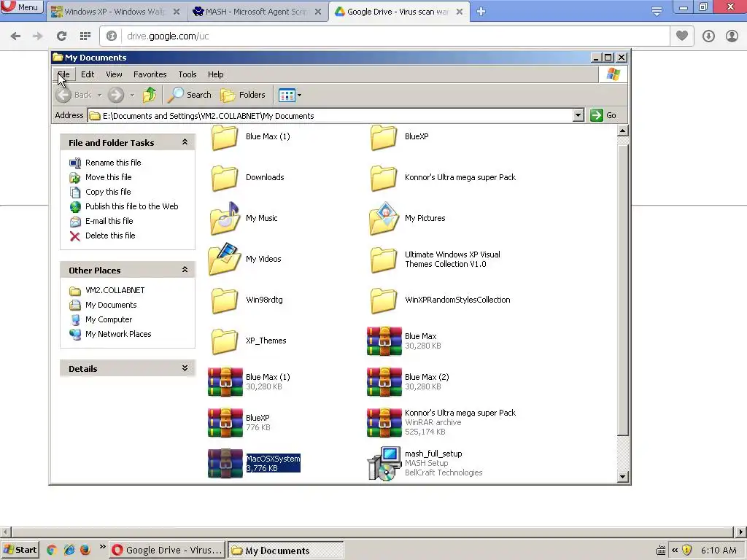The image size is (747, 560).
Task: Open the Help menu
Action: [216, 74]
